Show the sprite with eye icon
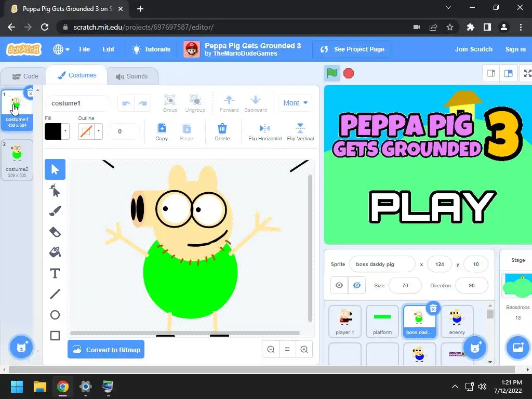This screenshot has height=399, width=532. (339, 285)
